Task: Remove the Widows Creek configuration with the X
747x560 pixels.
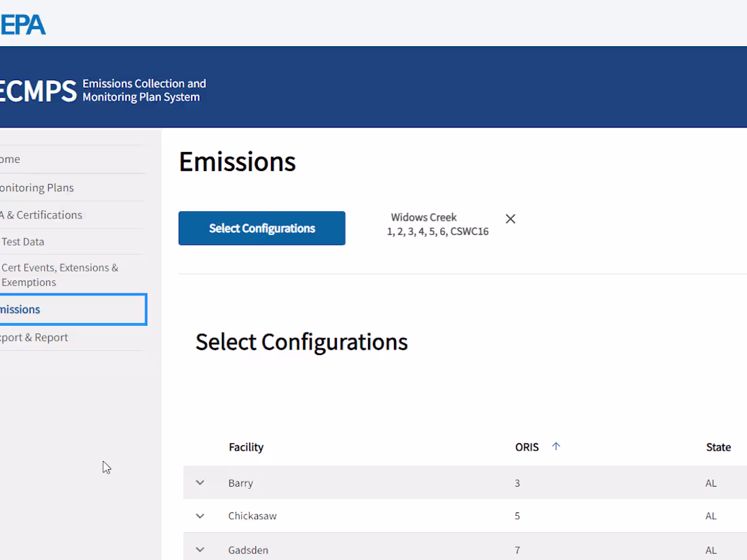Action: (510, 219)
